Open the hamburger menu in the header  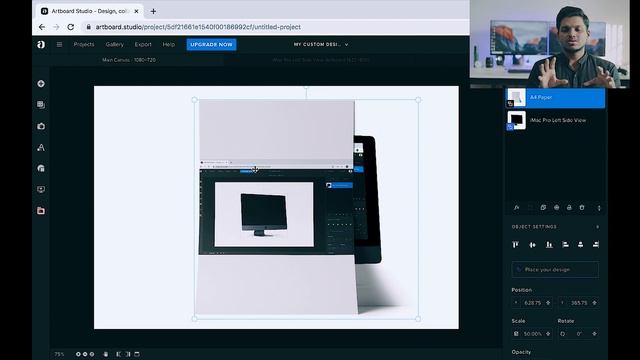click(60, 44)
